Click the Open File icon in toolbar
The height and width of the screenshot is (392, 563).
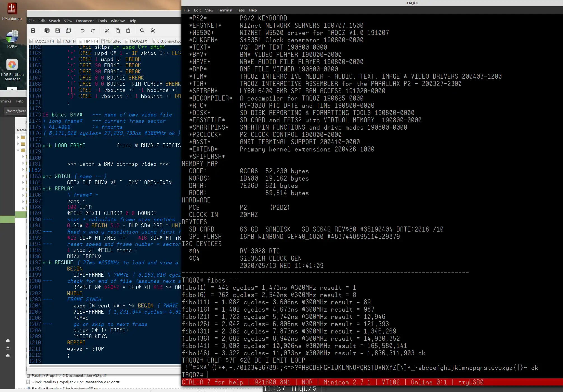(47, 31)
